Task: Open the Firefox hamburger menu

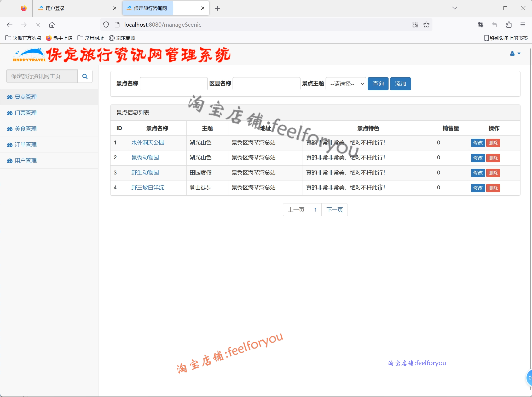Action: [x=523, y=25]
